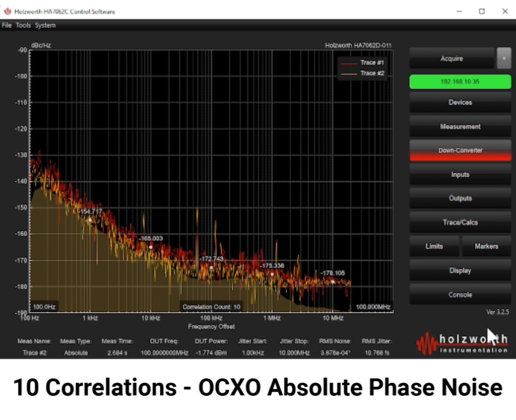The image size is (516, 420).
Task: Select Trace #2 in the legend
Action: tap(362, 73)
